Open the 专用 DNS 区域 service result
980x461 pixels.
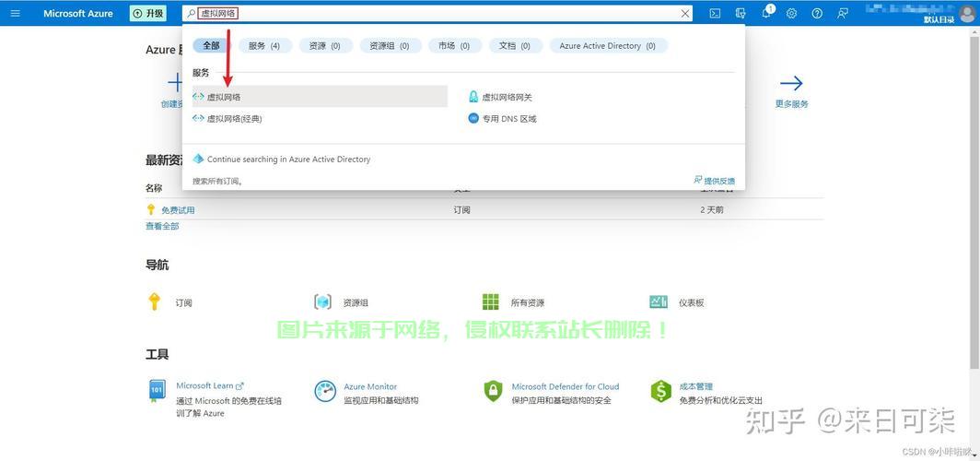pos(508,118)
